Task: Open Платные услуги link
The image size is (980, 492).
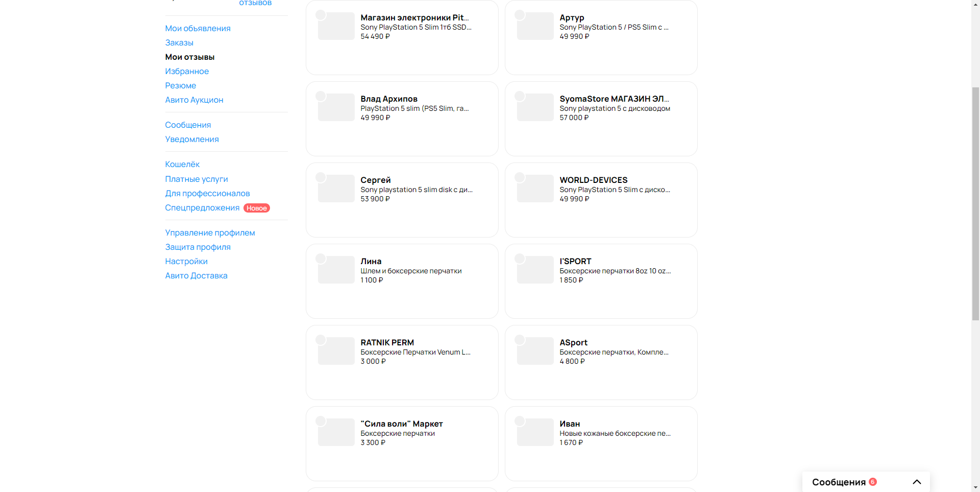Action: coord(197,179)
